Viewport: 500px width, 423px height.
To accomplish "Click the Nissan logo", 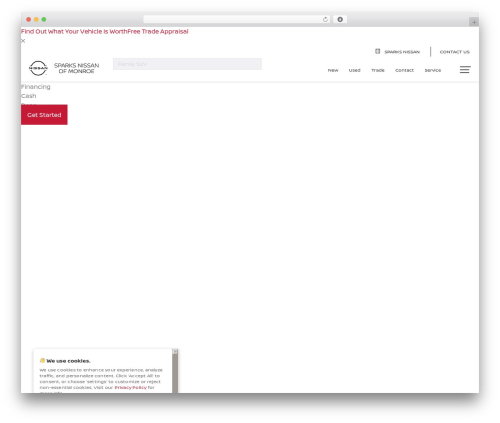I will 38,68.
